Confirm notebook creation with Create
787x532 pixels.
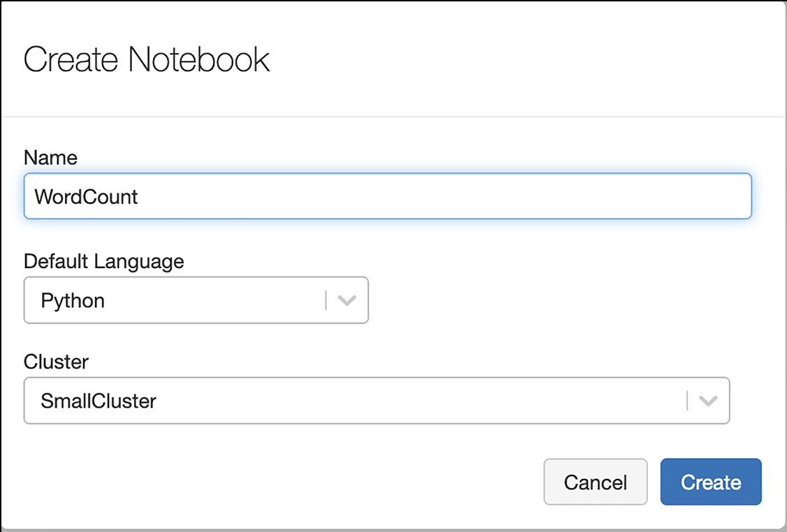pos(710,482)
